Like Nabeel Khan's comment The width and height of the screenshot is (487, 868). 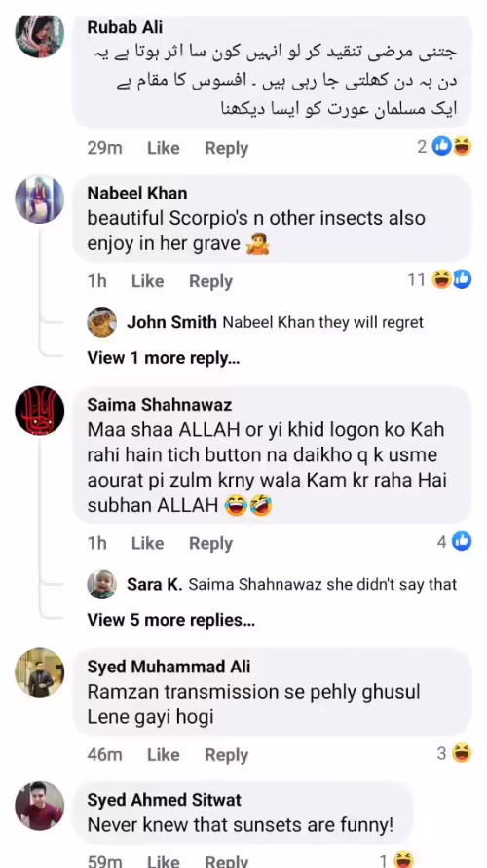[147, 281]
